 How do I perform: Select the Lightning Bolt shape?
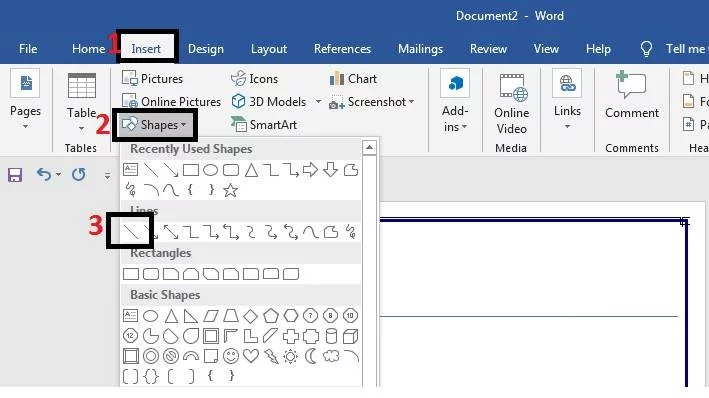(271, 356)
